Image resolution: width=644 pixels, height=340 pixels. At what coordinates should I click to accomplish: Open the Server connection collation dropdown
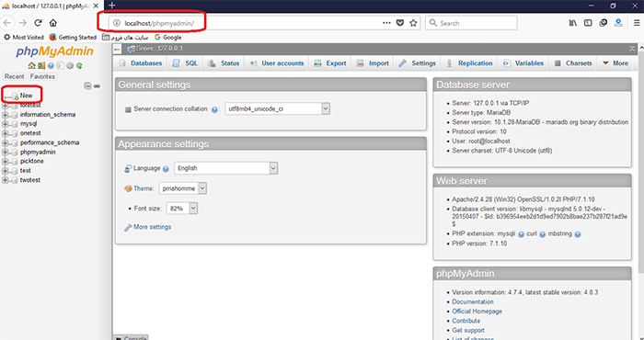click(277, 108)
